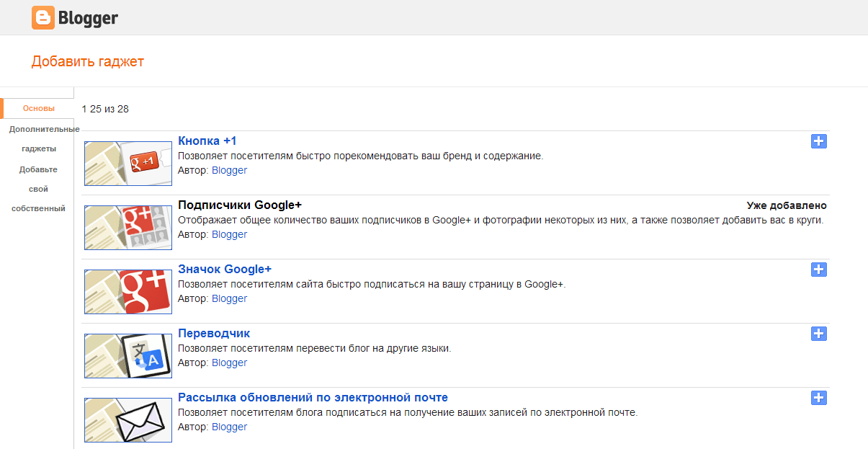This screenshot has height=449, width=868.
Task: Click the Blogger wordmark text in header
Action: (x=89, y=18)
